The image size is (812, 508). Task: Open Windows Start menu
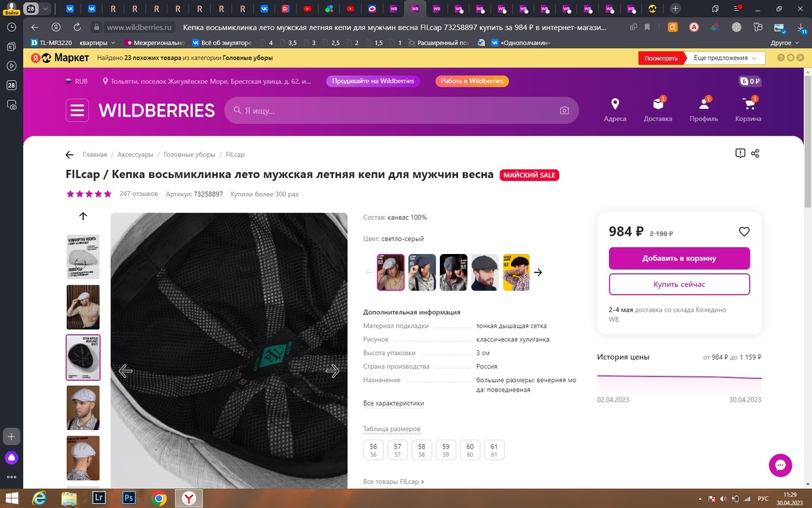(x=12, y=499)
